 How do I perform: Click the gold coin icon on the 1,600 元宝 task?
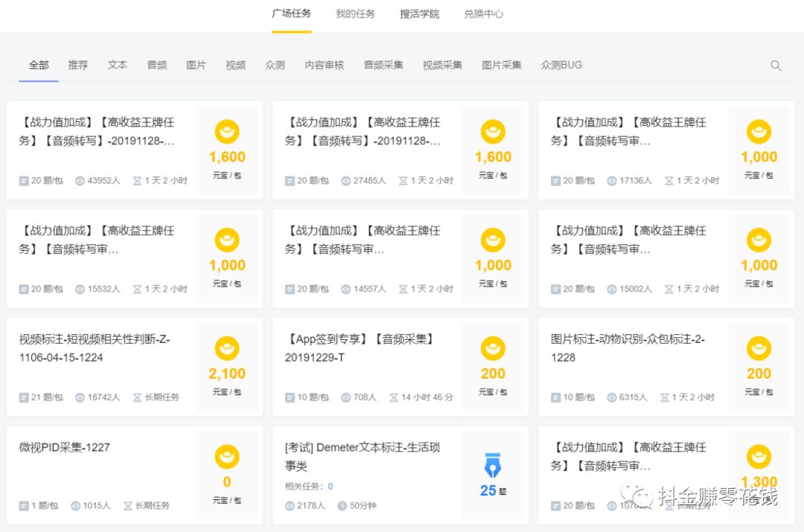coord(227,131)
